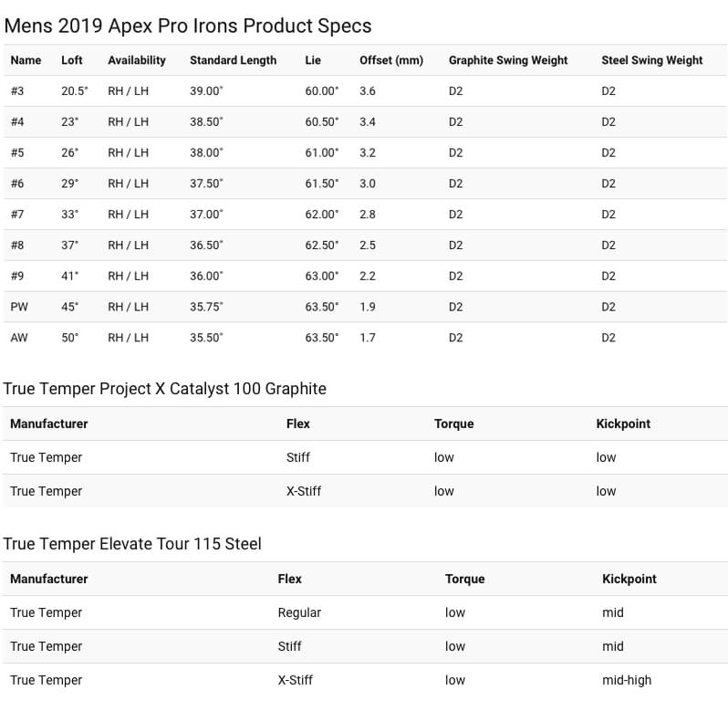Viewport: 728px width, 711px height.
Task: Click True Temper Elevate Tour 115 Steel heading
Action: 132,544
